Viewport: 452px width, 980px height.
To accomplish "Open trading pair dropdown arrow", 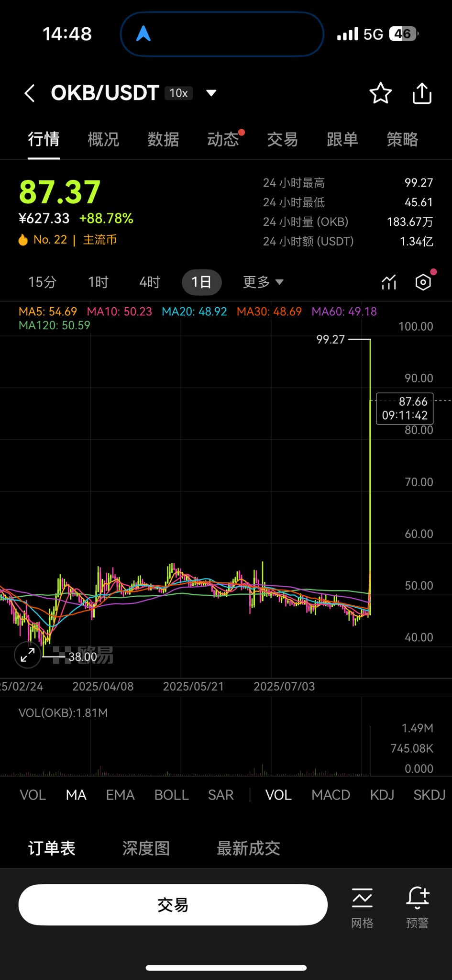I will click(211, 93).
